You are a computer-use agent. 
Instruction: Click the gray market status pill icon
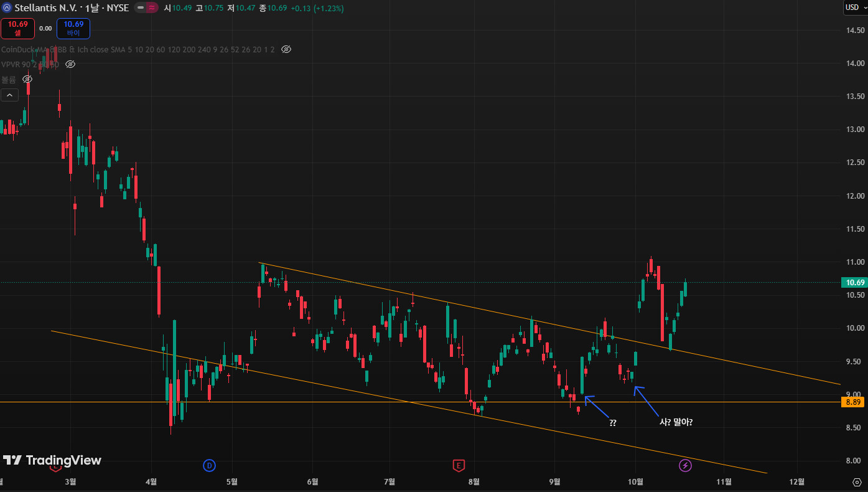[x=141, y=8]
